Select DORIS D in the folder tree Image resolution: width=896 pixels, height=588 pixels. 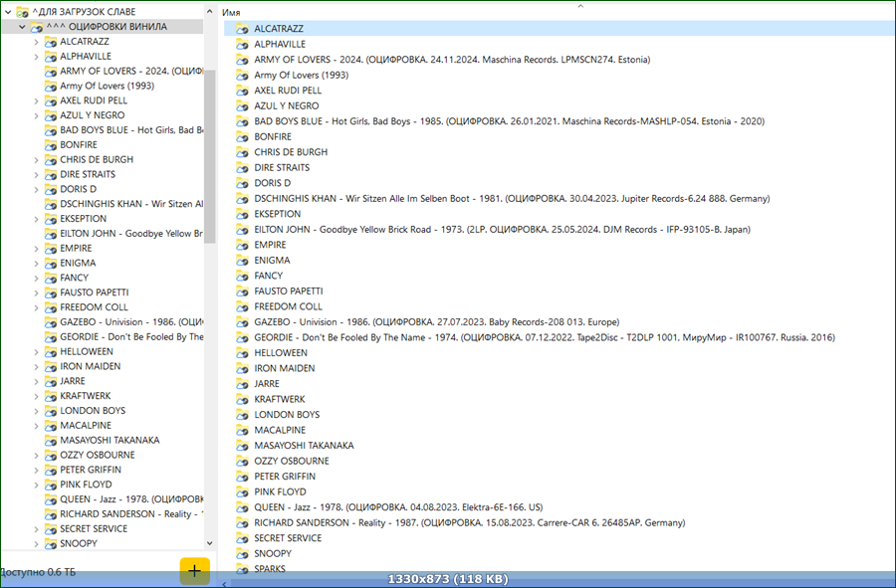tap(79, 189)
